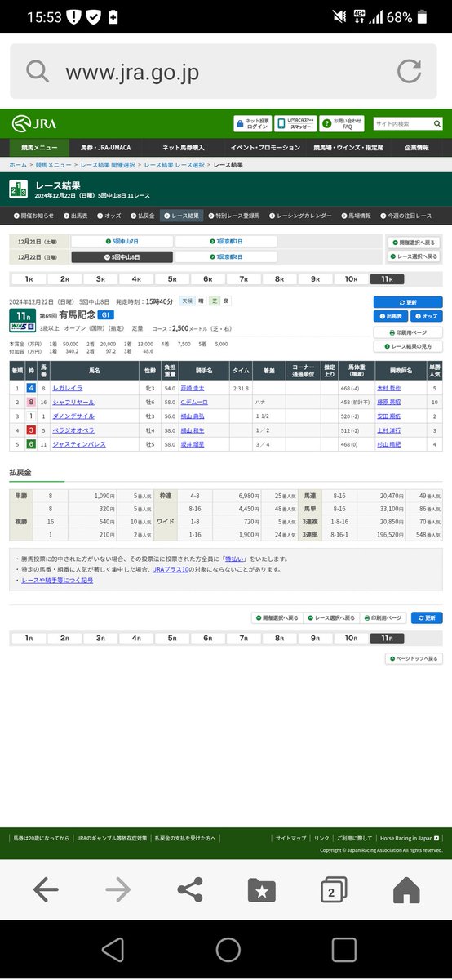The width and height of the screenshot is (452, 980).
Task: Open trainer 木村 哲也 link
Action: click(x=390, y=388)
